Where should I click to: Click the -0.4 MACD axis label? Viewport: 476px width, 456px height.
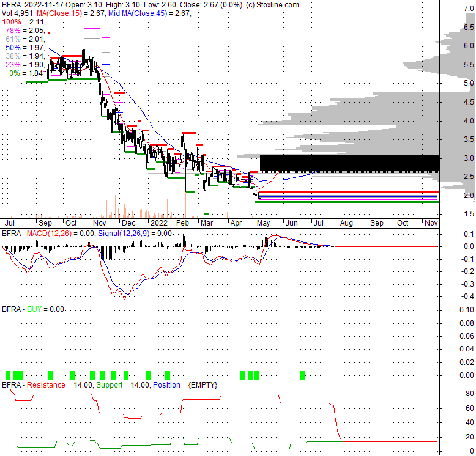(468, 296)
